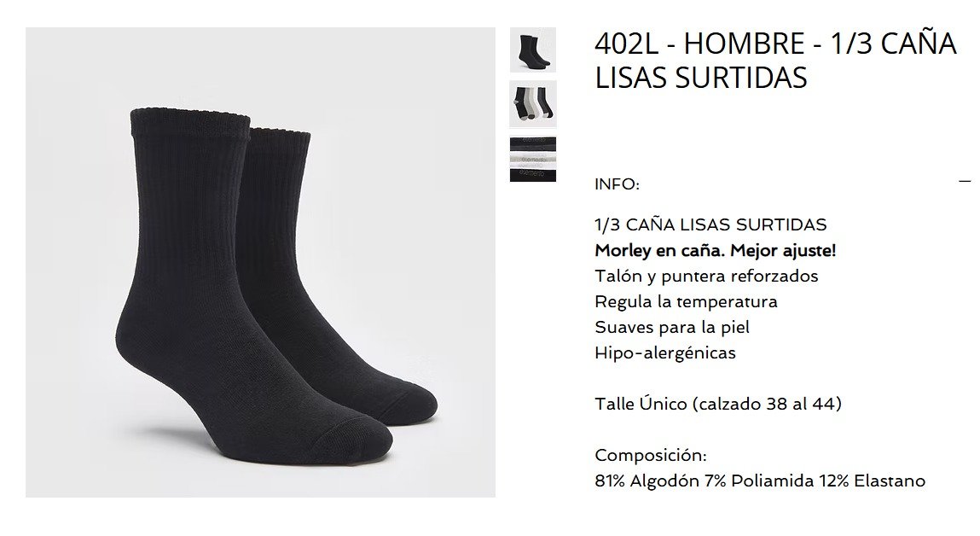Click the 81% Algodón composition line
Viewport: 980px width, 536px height.
[x=760, y=481]
